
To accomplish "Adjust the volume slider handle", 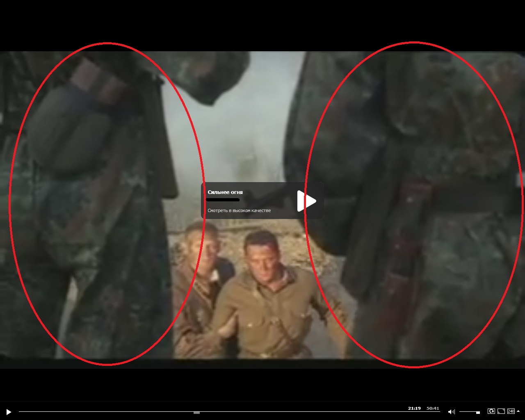I will [478, 412].
